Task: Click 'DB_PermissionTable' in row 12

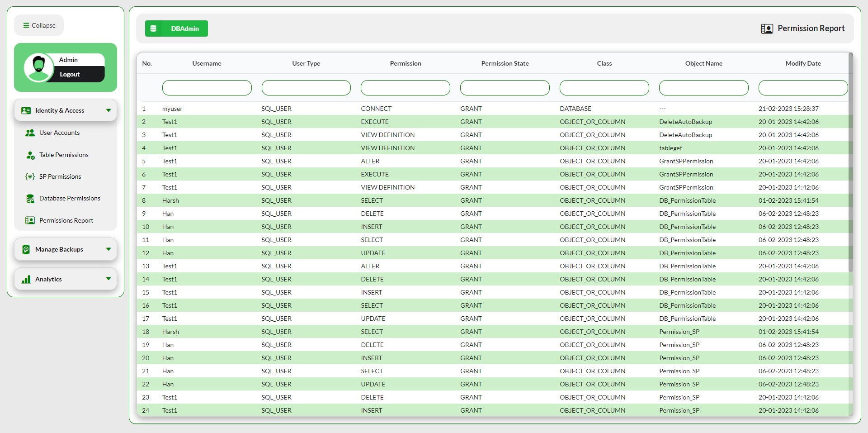Action: (x=687, y=253)
